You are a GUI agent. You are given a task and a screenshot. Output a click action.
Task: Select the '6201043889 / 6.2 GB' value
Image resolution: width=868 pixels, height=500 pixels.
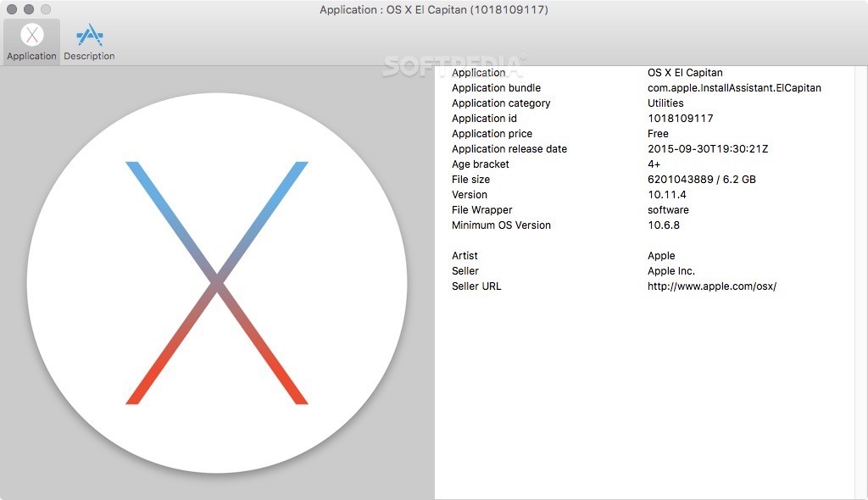[701, 180]
